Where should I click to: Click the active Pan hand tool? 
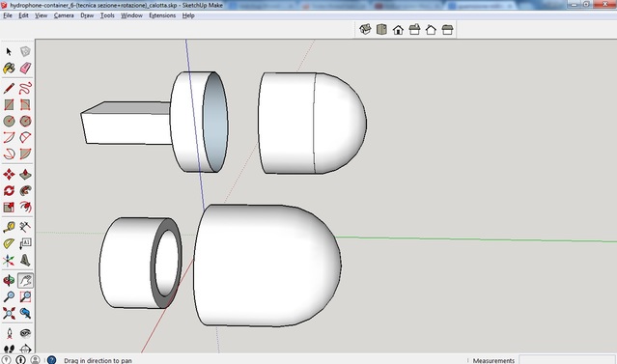pyautogui.click(x=25, y=280)
